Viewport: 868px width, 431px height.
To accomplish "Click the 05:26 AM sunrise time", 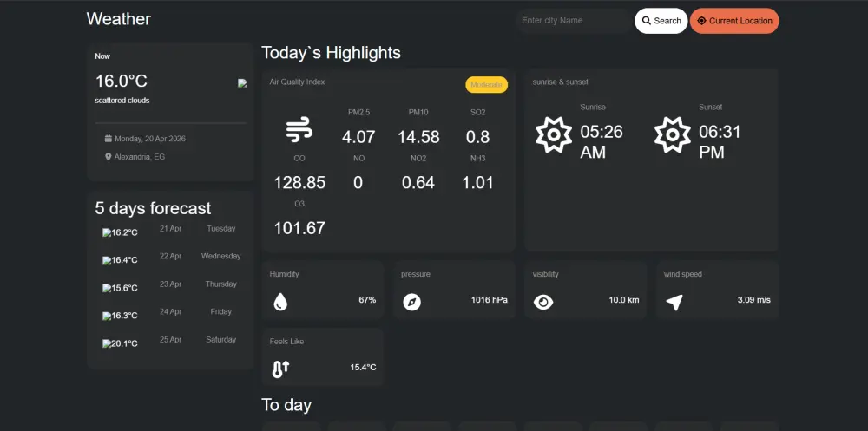I will click(602, 142).
